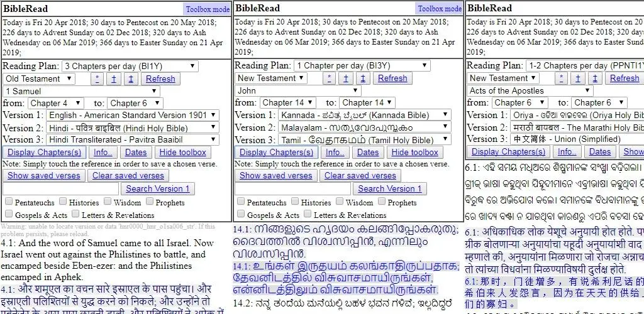
Task: Open the English American Standard Version dropdown
Action: 133,115
